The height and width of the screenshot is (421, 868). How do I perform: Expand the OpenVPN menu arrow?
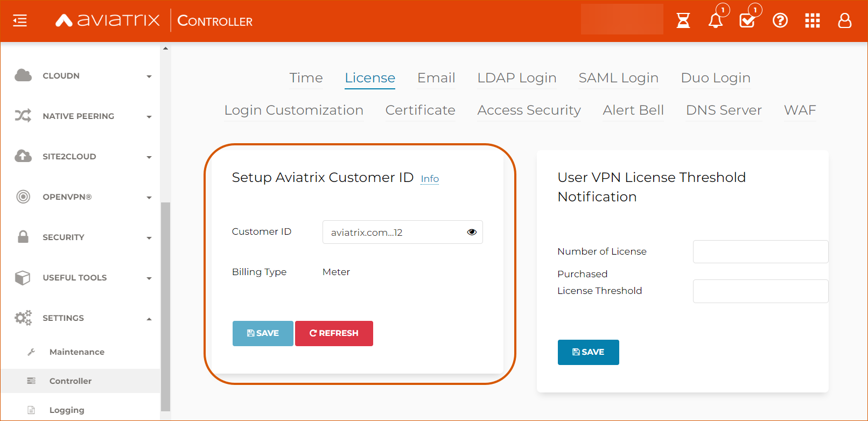click(x=149, y=198)
